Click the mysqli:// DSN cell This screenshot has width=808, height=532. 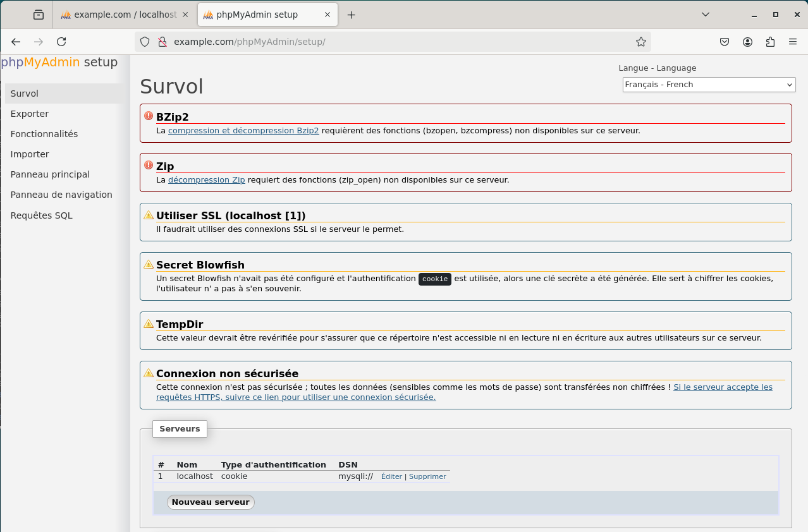pyautogui.click(x=356, y=476)
